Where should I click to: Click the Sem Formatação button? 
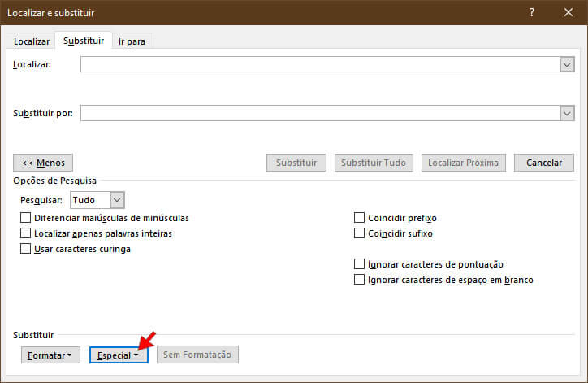pyautogui.click(x=197, y=355)
